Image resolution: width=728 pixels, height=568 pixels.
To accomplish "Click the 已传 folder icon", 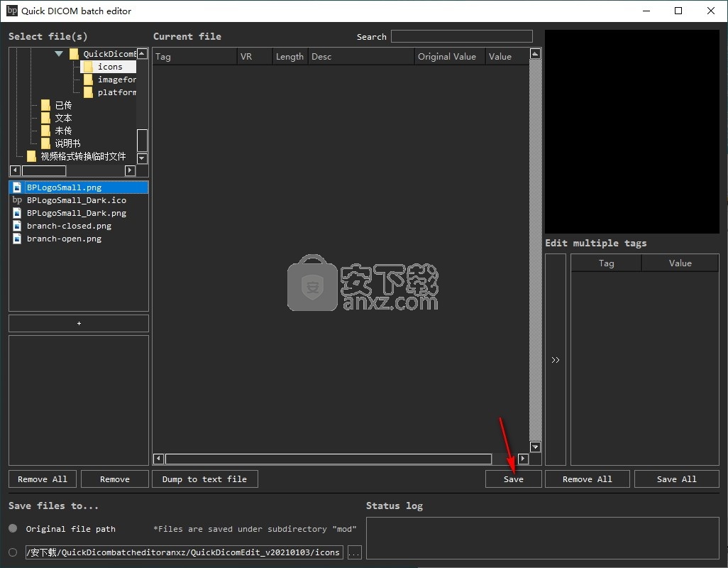I will (45, 105).
